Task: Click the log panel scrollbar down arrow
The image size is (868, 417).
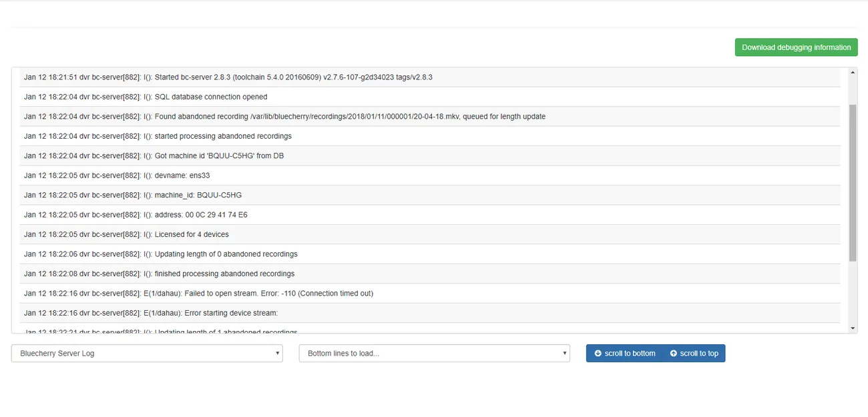Action: [x=853, y=328]
